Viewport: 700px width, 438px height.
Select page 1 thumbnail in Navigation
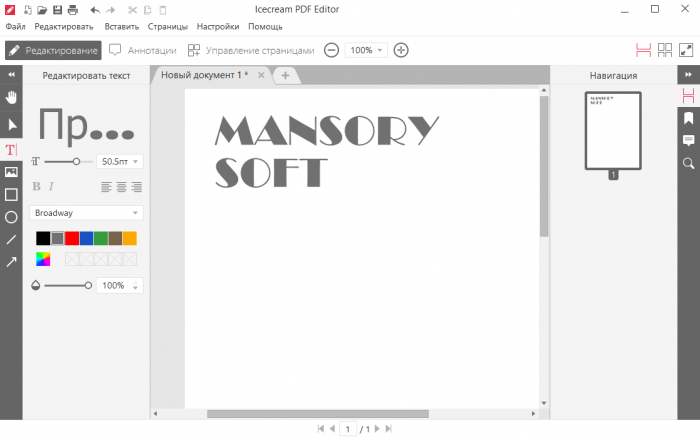tap(613, 131)
